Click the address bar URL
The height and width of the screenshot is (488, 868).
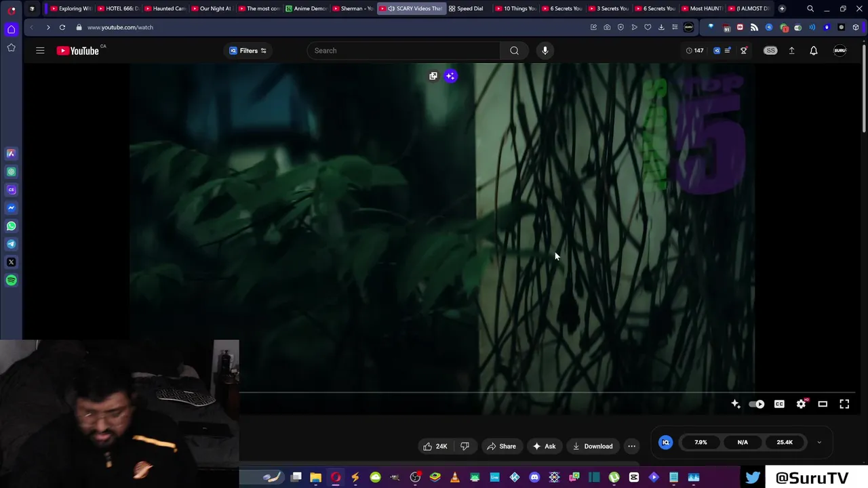pos(120,27)
